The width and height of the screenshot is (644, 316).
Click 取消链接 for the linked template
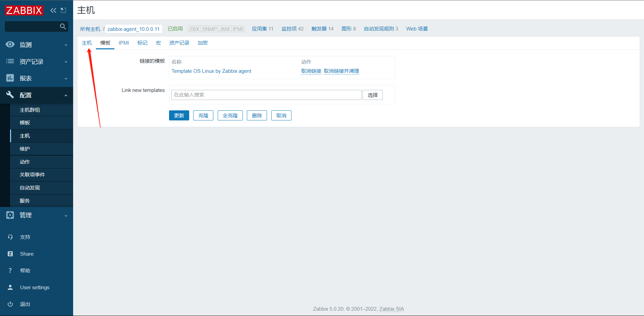point(311,71)
